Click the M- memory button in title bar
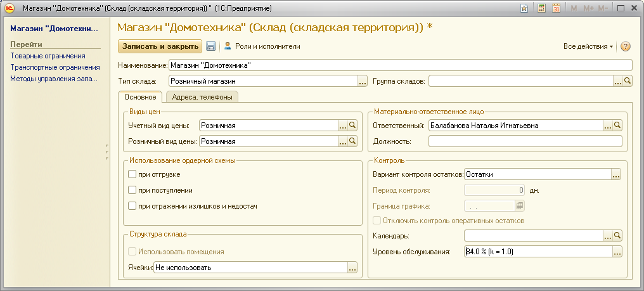This screenshot has width=644, height=291. (x=603, y=8)
